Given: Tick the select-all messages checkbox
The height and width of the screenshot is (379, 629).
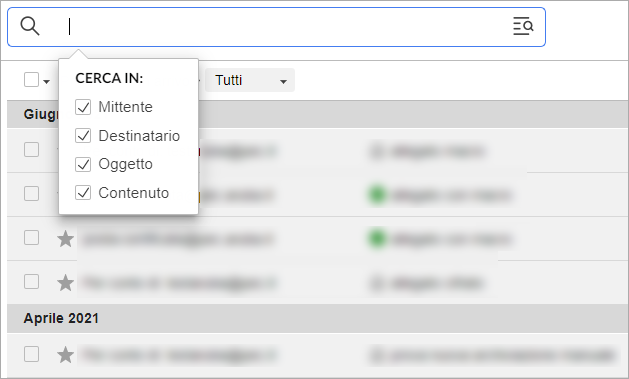Looking at the screenshot, I should coord(31,79).
